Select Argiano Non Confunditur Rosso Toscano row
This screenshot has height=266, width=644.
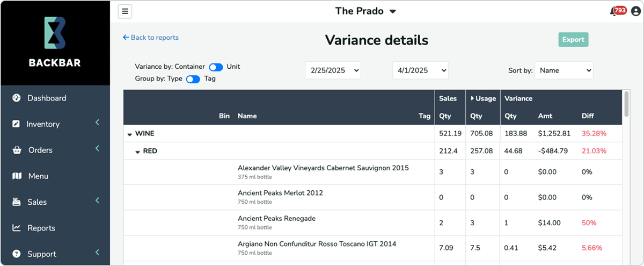[x=373, y=248]
